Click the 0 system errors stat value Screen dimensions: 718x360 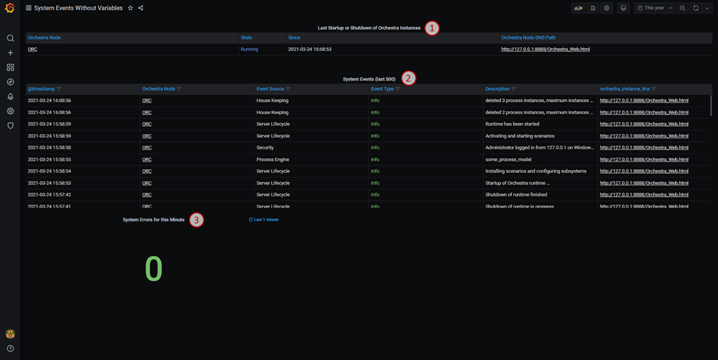[x=154, y=269]
